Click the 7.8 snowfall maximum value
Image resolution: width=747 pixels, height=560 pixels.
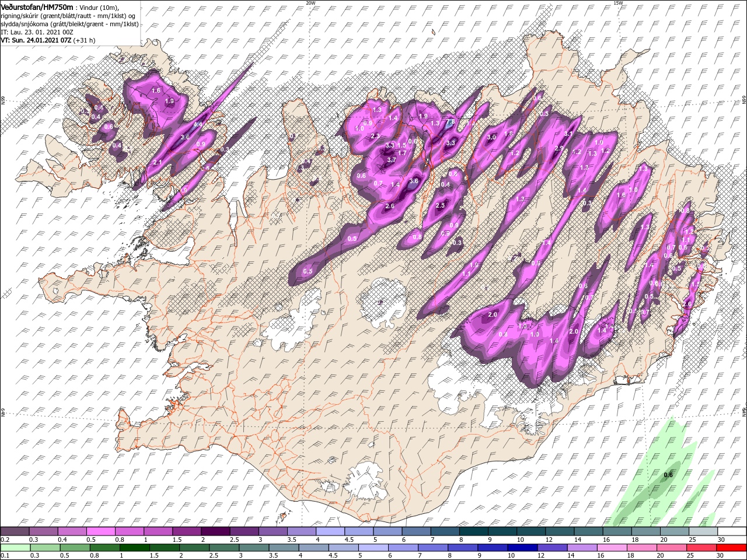click(449, 122)
